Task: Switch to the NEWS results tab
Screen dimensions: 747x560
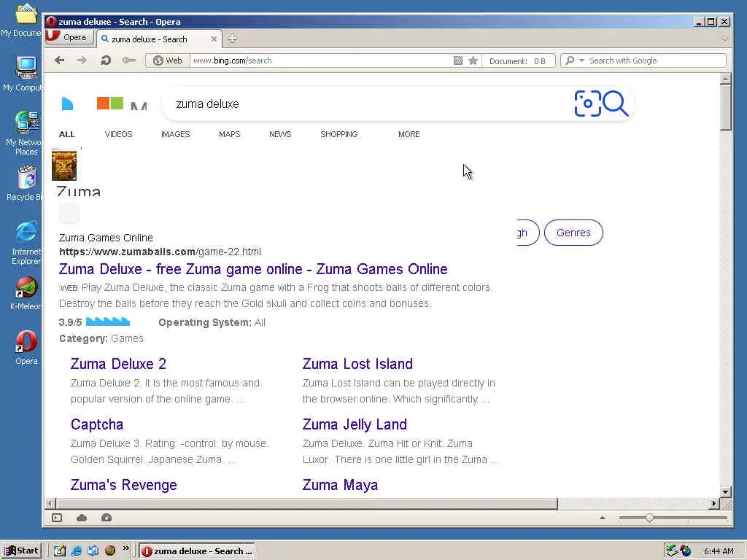Action: click(x=280, y=134)
